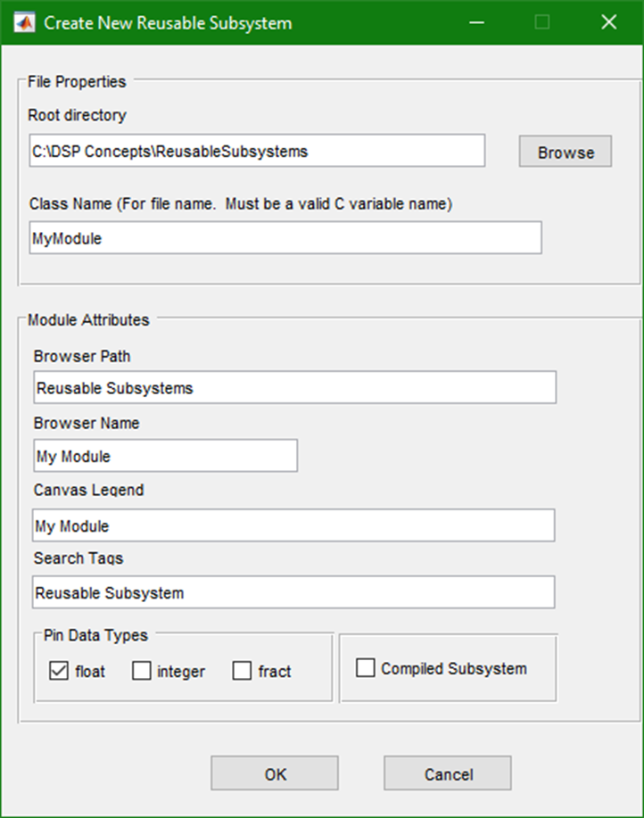
Task: Enable the Compiled Subsystem option
Action: pyautogui.click(x=365, y=668)
